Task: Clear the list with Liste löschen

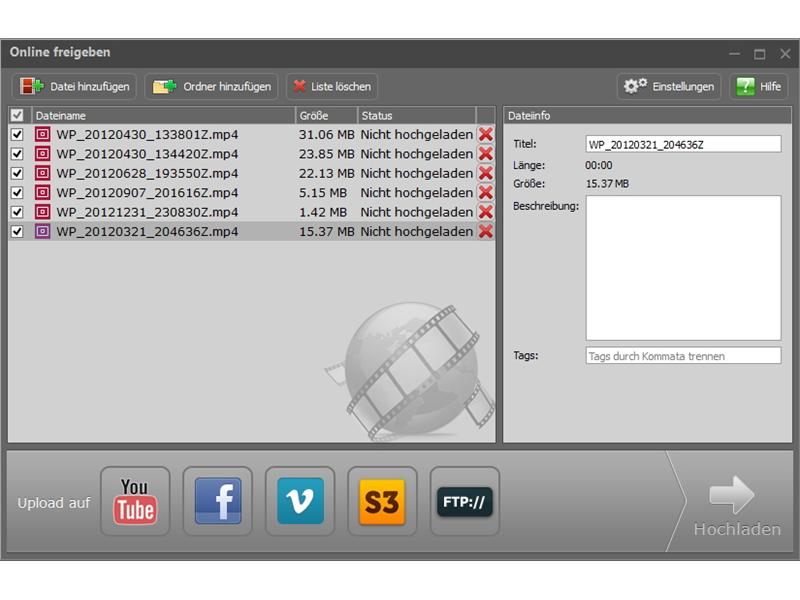Action: [x=332, y=86]
